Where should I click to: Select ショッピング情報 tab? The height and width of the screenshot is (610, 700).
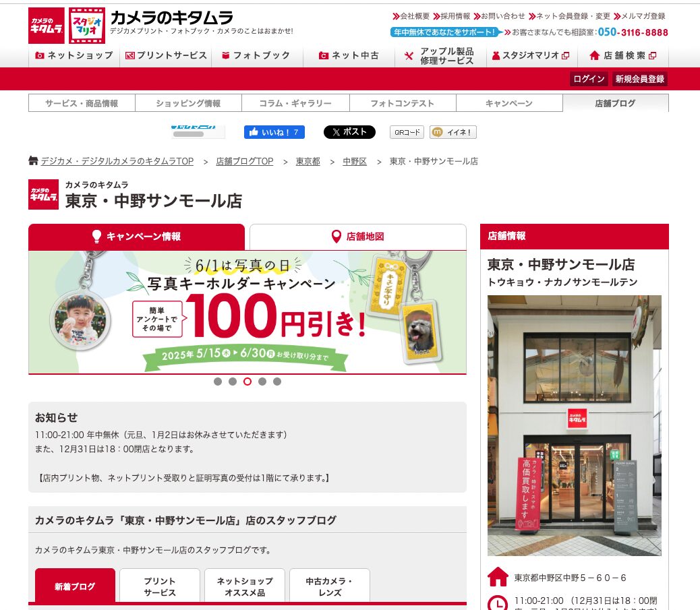(x=188, y=103)
